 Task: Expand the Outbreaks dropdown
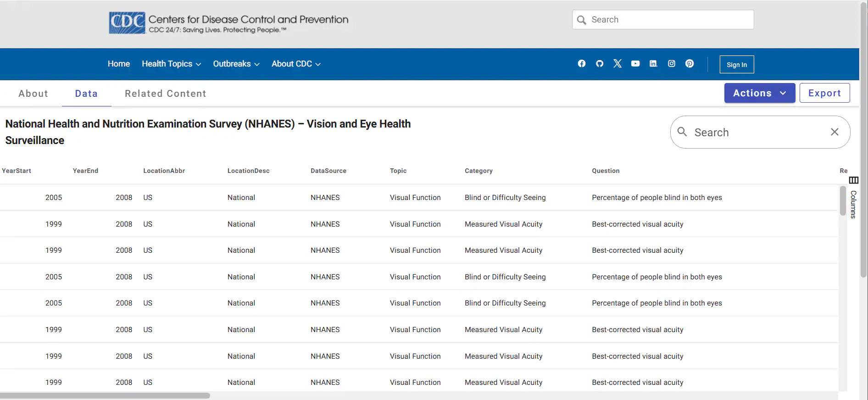[x=236, y=64]
